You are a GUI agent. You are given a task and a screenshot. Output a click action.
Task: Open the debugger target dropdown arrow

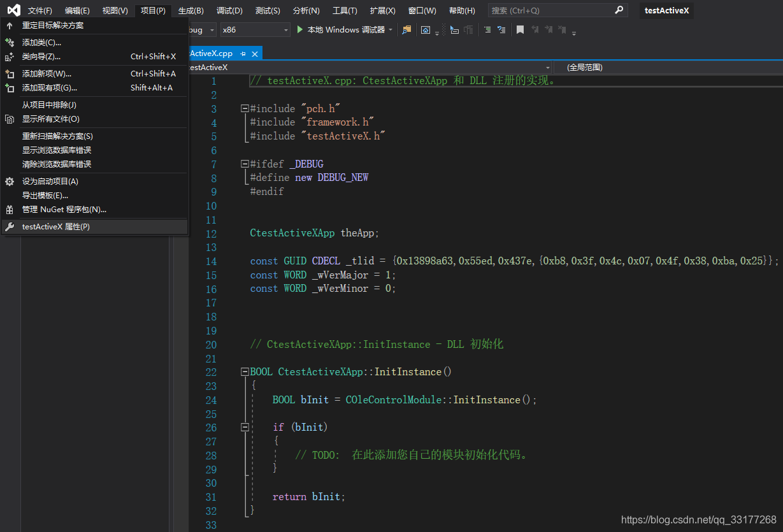391,30
